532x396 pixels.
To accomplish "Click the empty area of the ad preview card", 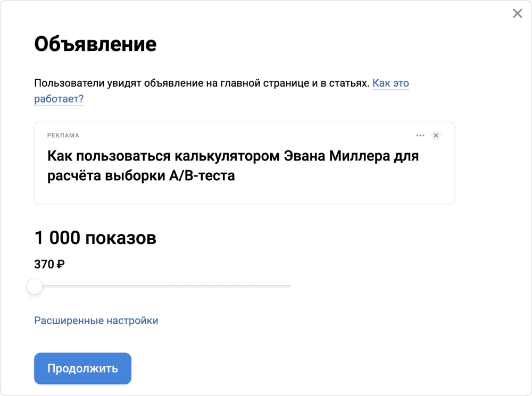I will 340,191.
